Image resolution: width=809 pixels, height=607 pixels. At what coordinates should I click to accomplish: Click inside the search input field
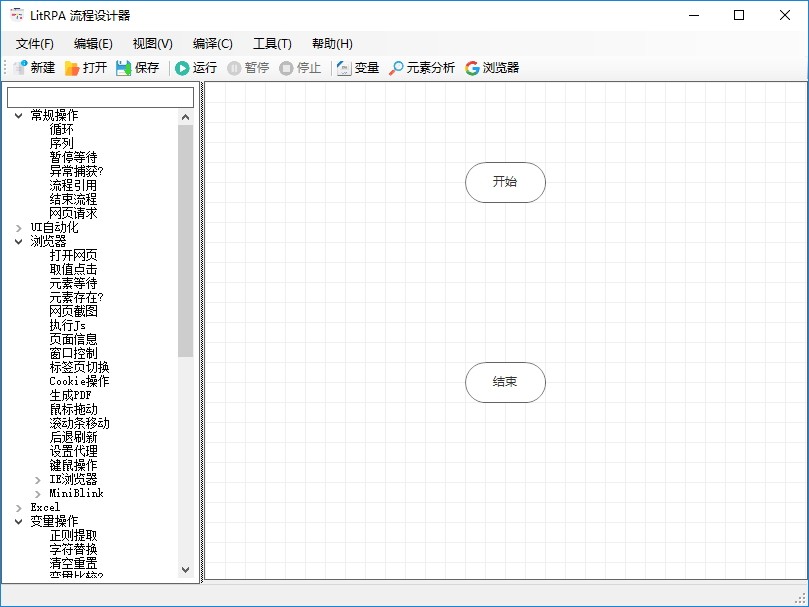100,96
